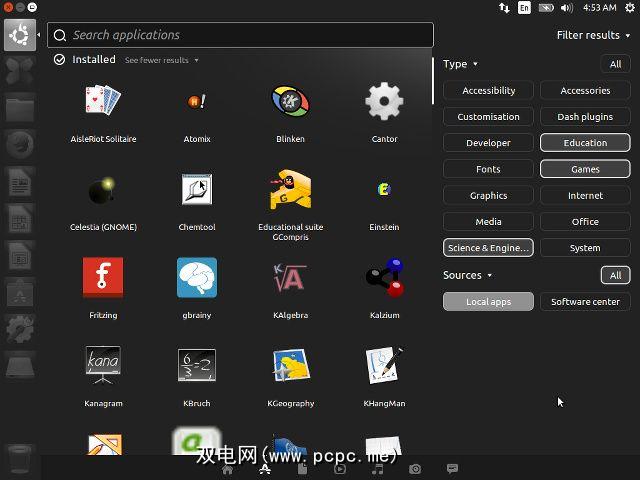Open the En keyboard layout indicator
This screenshot has height=480, width=640.
pos(524,8)
